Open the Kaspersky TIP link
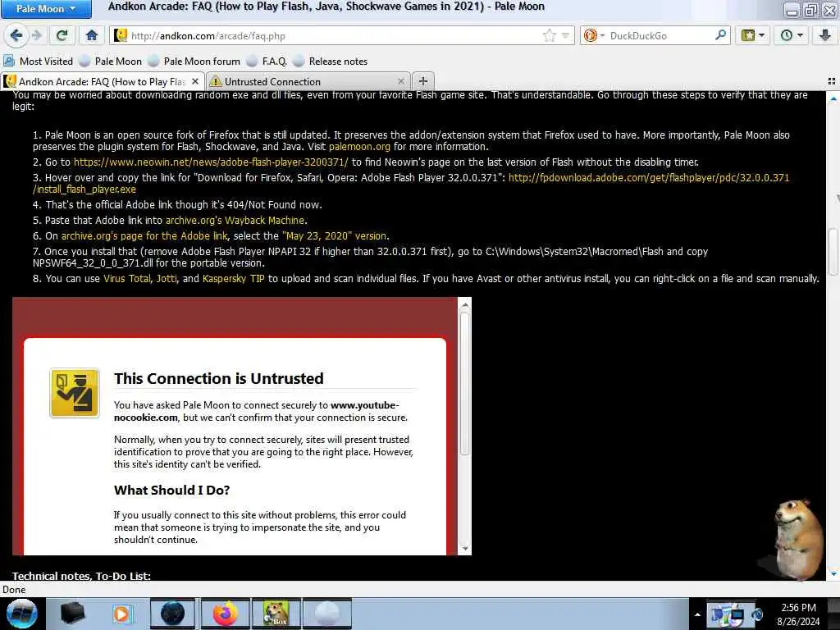 coord(233,279)
